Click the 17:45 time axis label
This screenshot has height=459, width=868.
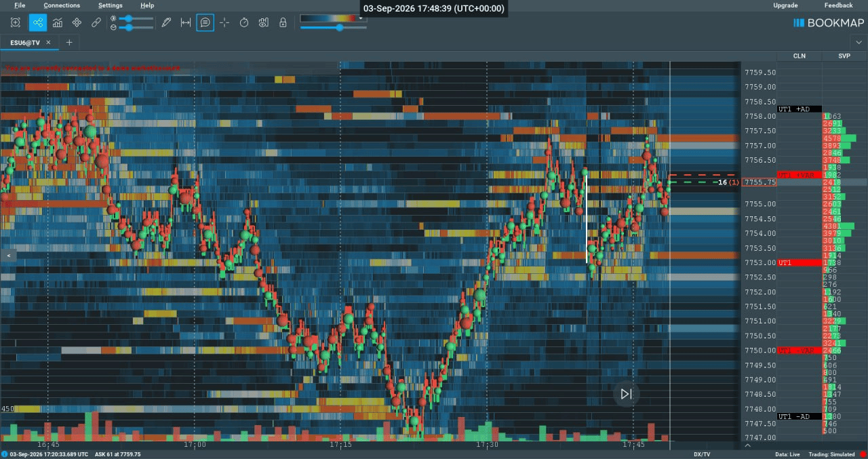(633, 445)
